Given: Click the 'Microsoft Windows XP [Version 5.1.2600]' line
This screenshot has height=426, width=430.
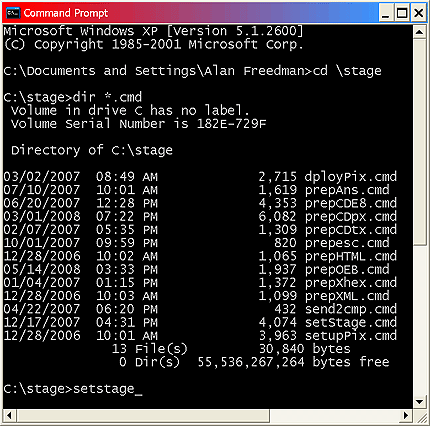Looking at the screenshot, I should 154,31.
